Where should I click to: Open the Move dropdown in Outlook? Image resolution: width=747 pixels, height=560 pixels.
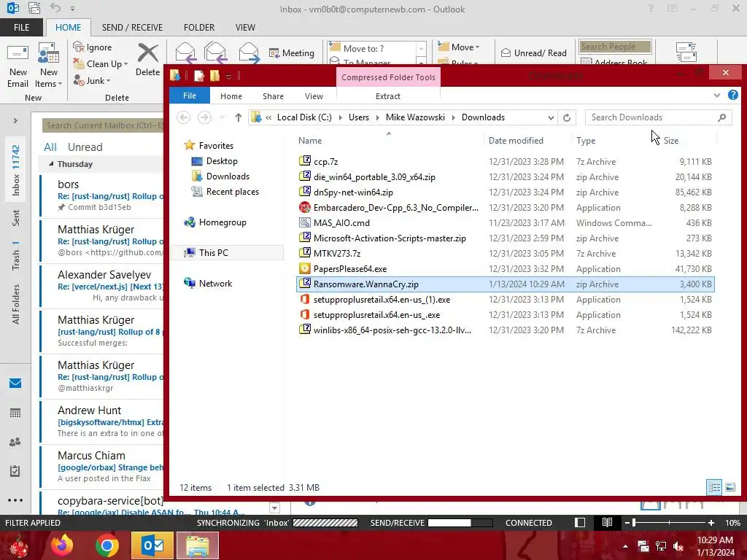click(x=459, y=47)
